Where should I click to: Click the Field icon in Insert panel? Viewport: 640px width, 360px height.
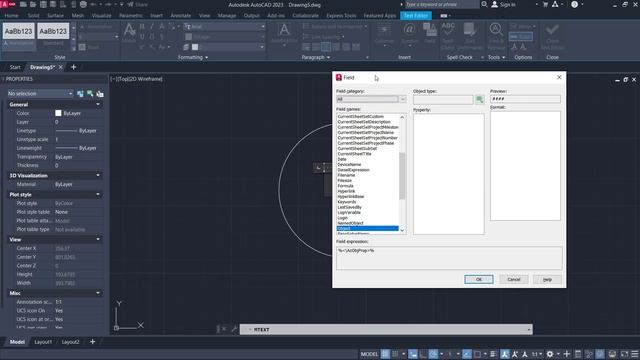(x=429, y=30)
